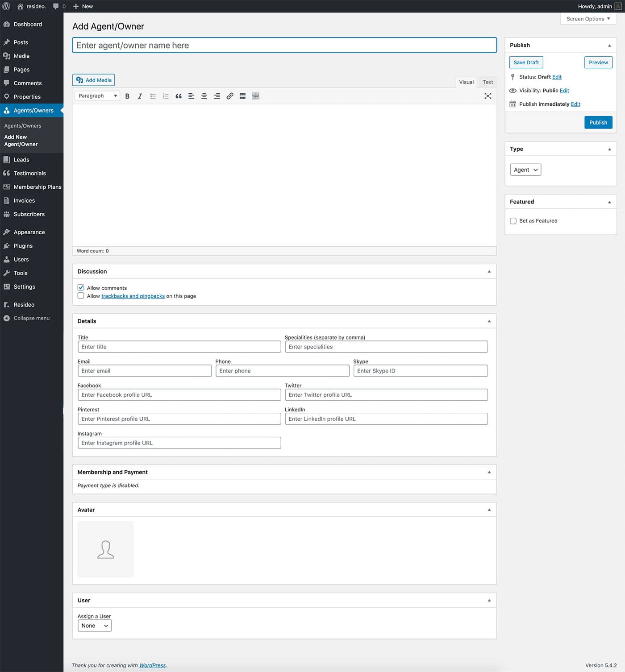The height and width of the screenshot is (672, 625).
Task: Enter distraction-free fullscreen editor mode
Action: (x=487, y=96)
